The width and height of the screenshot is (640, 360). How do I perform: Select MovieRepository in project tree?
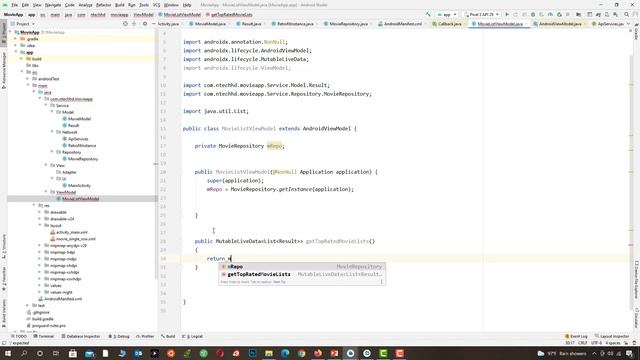(x=80, y=159)
